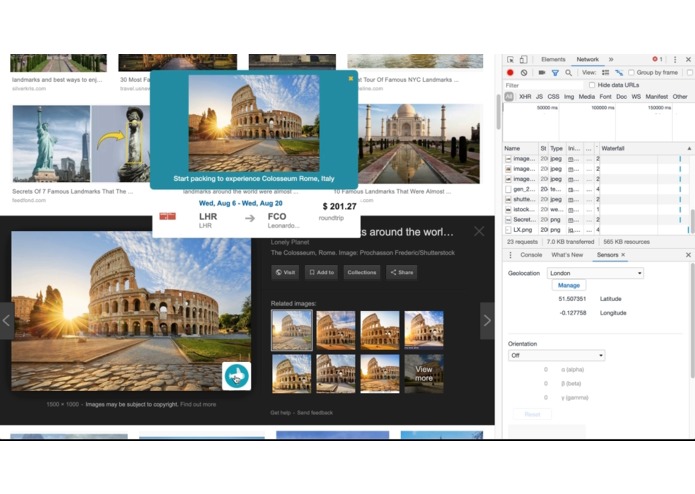Toggle the network filter funnel icon
The width and height of the screenshot is (695, 494).
[555, 72]
